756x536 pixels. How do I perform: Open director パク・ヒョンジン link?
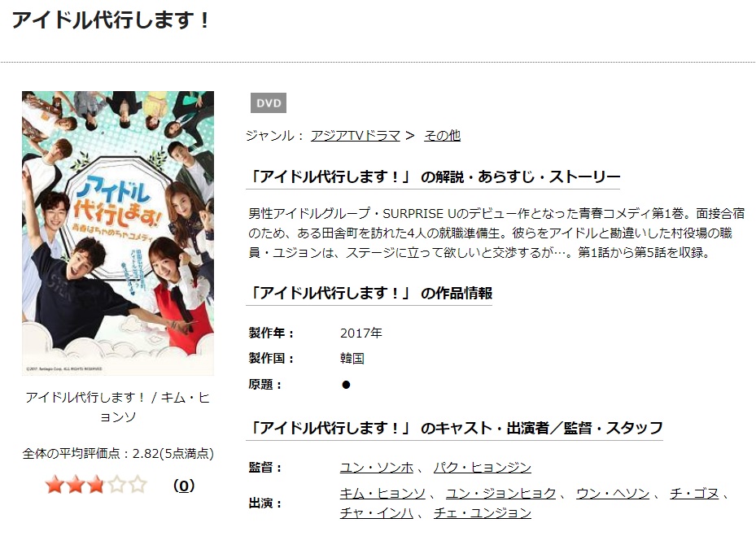click(482, 467)
